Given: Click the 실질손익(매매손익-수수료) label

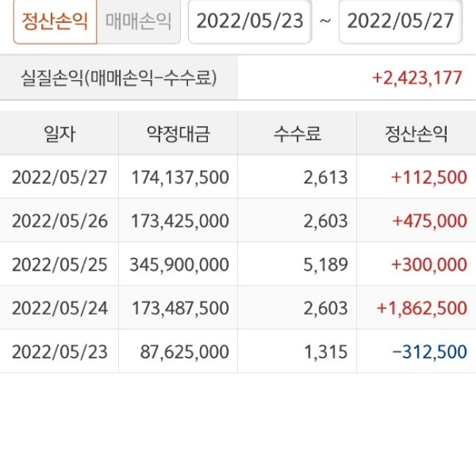Looking at the screenshot, I should (x=119, y=78).
